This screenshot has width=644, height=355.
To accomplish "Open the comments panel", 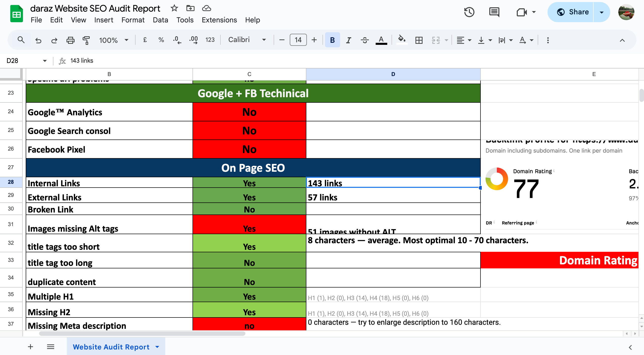I will point(494,12).
